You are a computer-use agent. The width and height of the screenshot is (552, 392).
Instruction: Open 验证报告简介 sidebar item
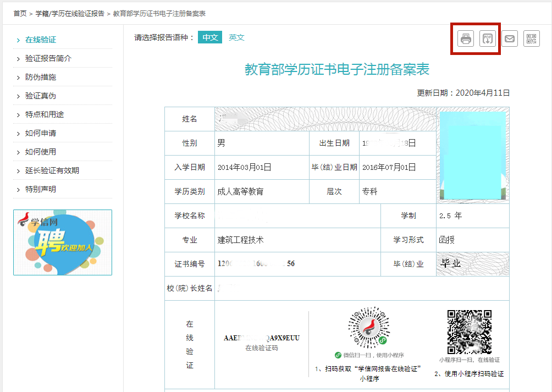(48, 58)
